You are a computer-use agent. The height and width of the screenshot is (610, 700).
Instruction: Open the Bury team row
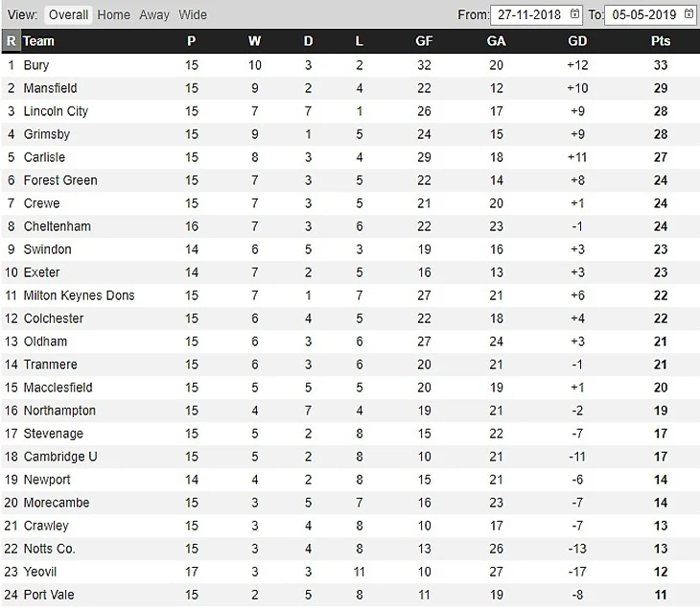click(36, 65)
